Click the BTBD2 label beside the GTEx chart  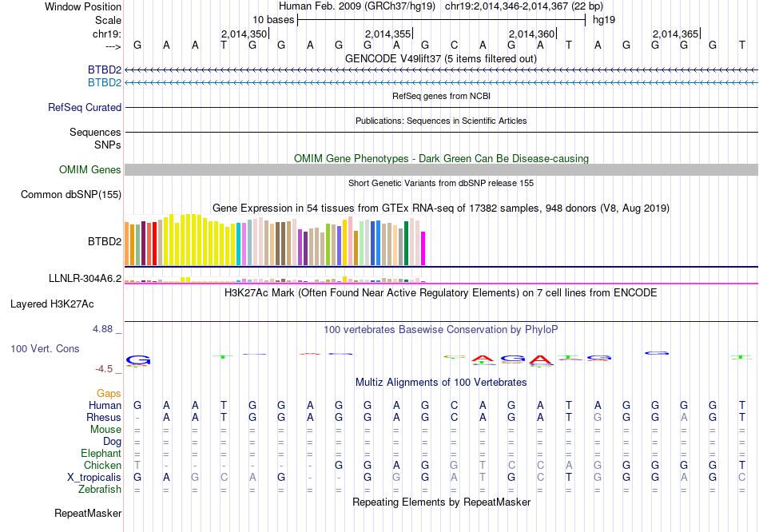click(x=105, y=241)
